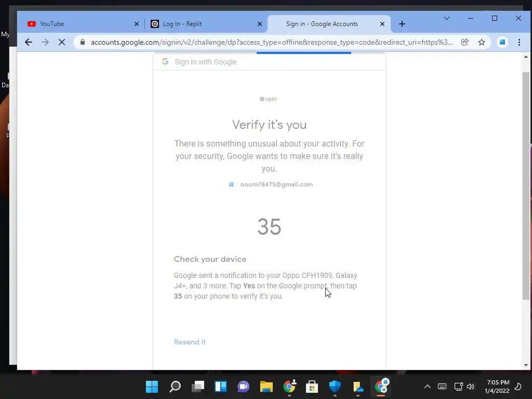Click the Google logo in header
Viewport: 532px width, 399px height.
[x=165, y=61]
